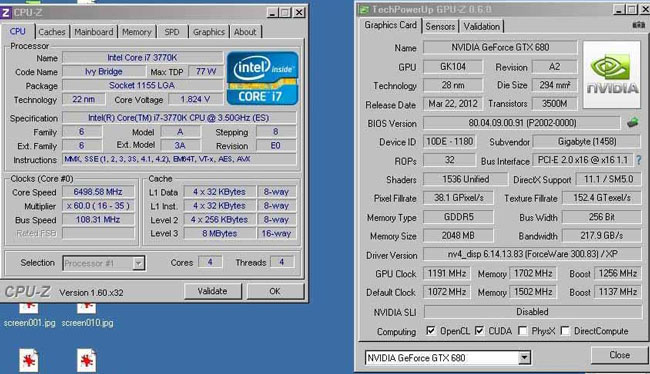The image size is (650, 374).
Task: Click the Intel Core i7 logo in CPU-Z
Action: 262,78
